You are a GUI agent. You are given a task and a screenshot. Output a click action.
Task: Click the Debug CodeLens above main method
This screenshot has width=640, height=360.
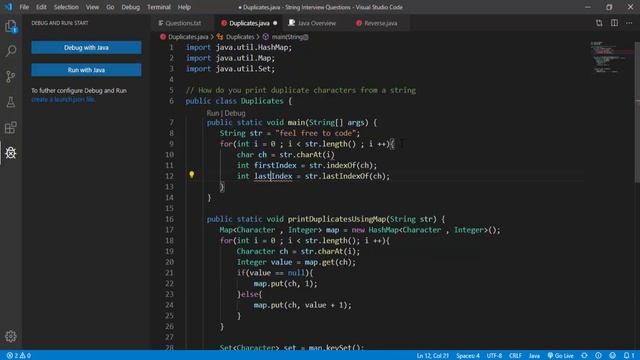235,113
